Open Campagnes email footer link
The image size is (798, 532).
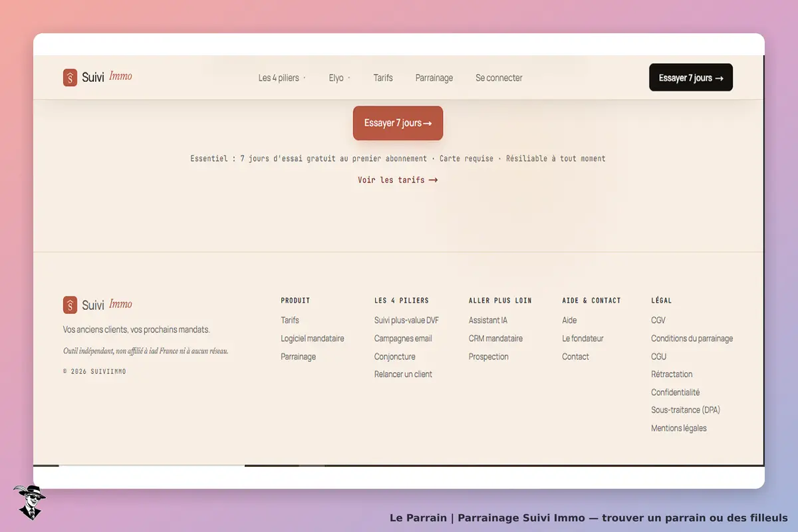(403, 338)
